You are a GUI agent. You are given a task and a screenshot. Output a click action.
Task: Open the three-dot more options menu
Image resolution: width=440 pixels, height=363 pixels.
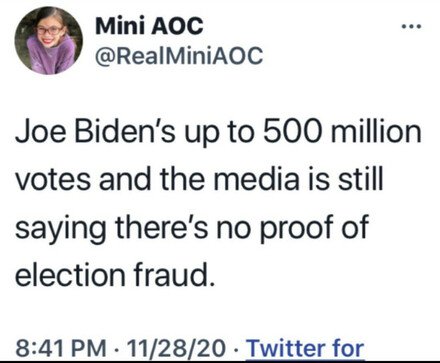412,26
